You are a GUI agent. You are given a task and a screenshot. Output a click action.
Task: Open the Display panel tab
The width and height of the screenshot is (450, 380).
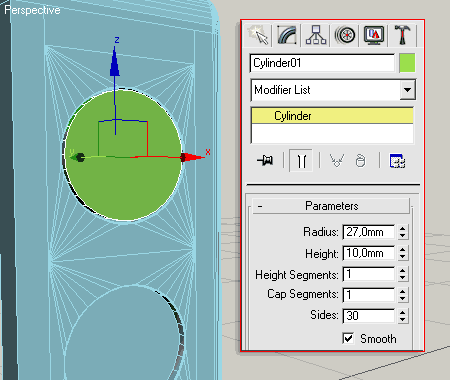pyautogui.click(x=374, y=35)
